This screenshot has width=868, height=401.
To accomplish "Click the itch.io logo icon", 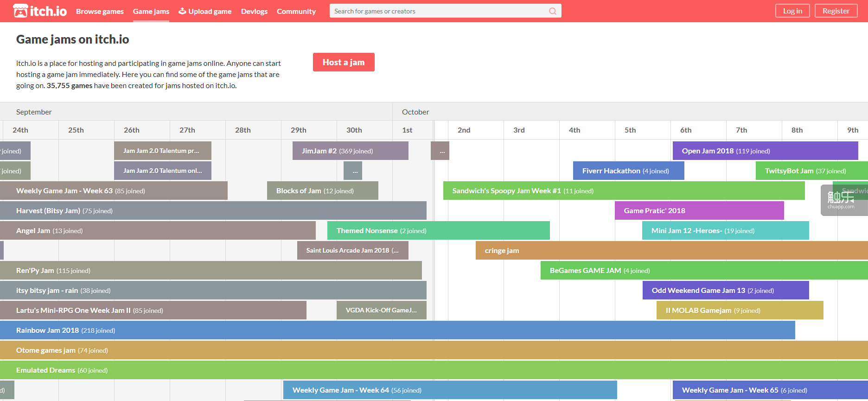I will 20,11.
